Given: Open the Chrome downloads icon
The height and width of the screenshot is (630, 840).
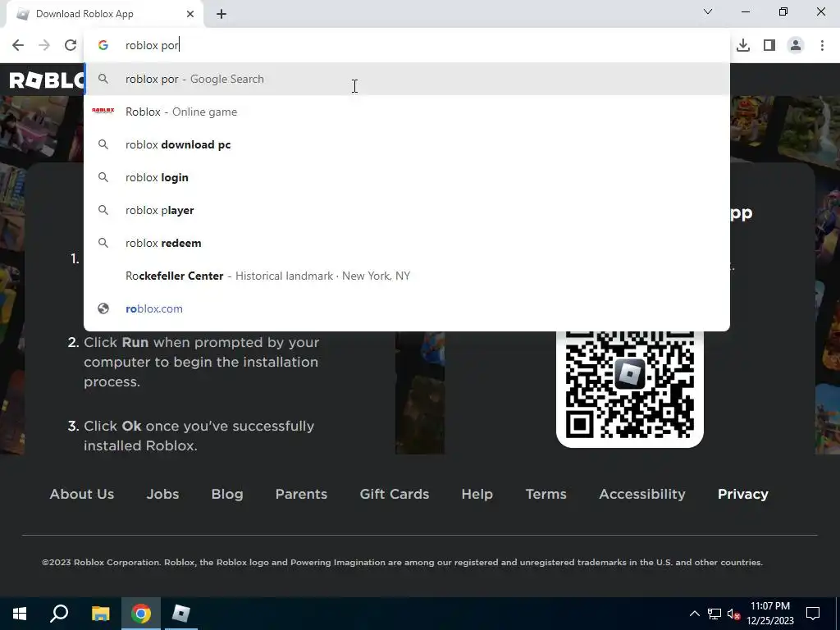Looking at the screenshot, I should (743, 45).
